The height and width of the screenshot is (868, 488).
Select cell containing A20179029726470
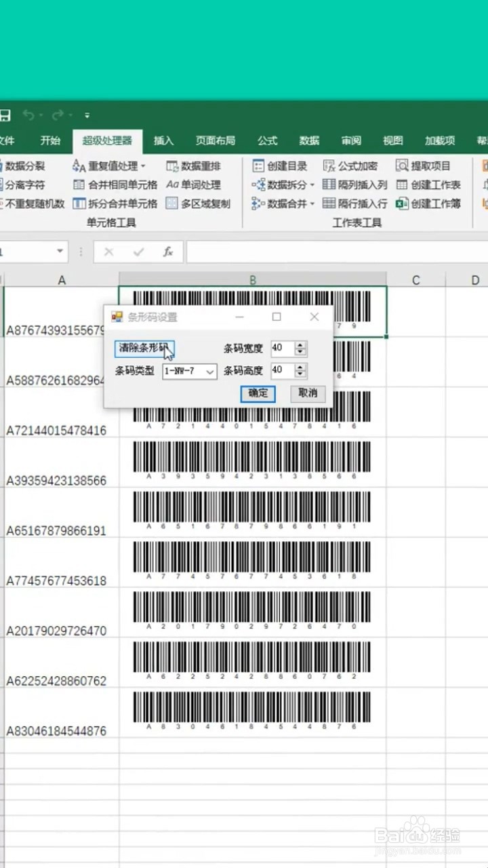click(62, 613)
